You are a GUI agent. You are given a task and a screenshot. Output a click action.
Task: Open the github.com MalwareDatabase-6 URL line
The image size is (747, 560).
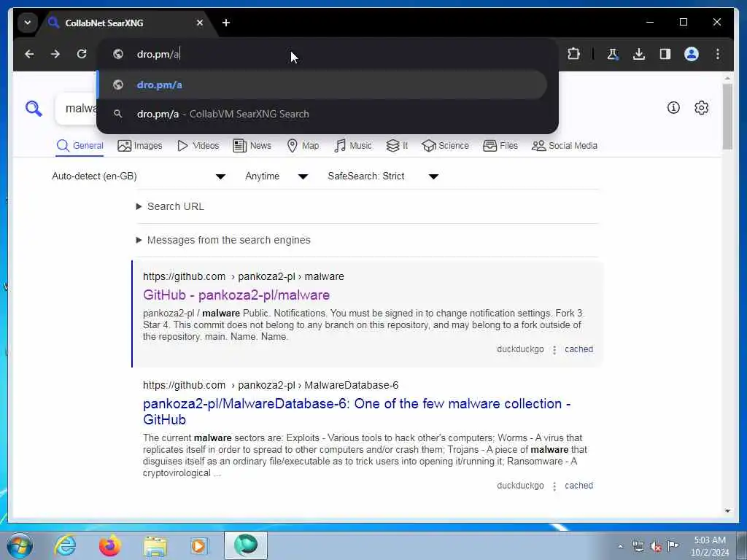click(x=271, y=385)
